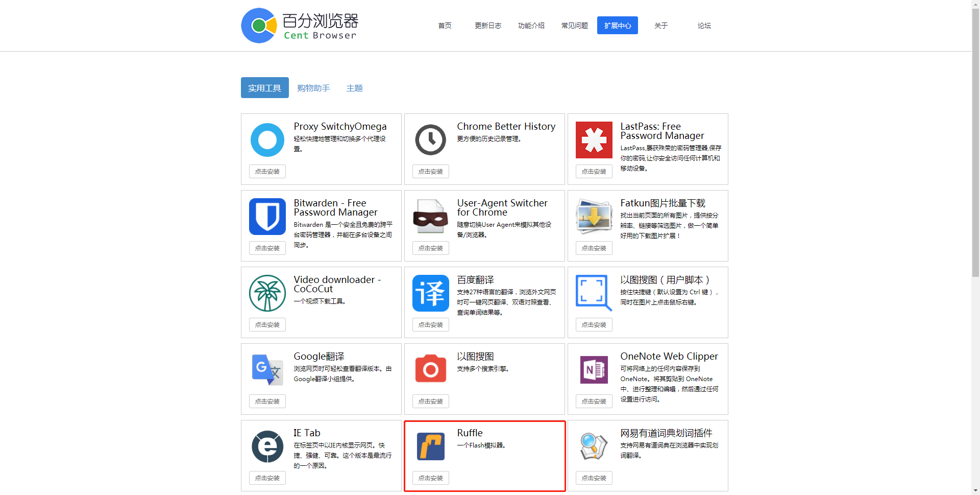Click the OneNote Web Clipper icon

[594, 370]
